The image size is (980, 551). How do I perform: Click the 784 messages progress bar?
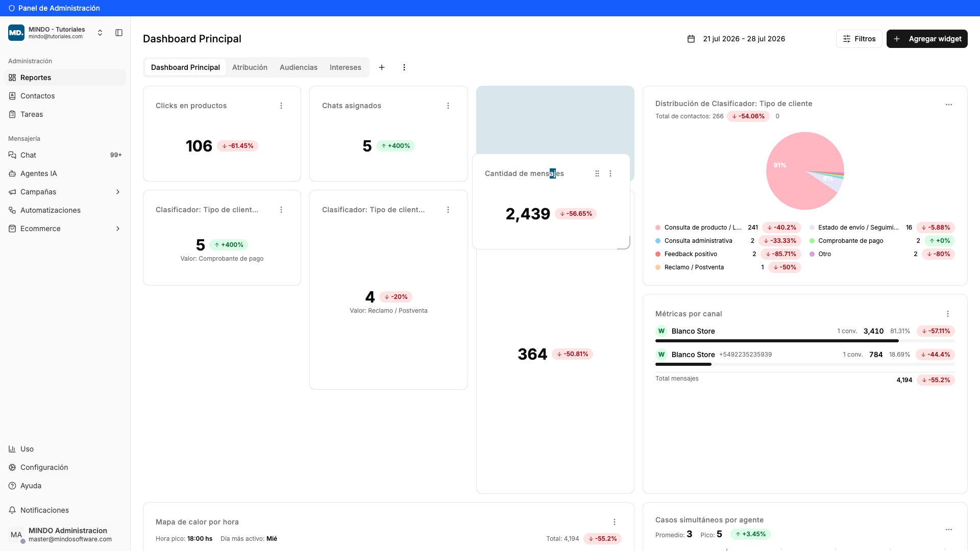(805, 364)
